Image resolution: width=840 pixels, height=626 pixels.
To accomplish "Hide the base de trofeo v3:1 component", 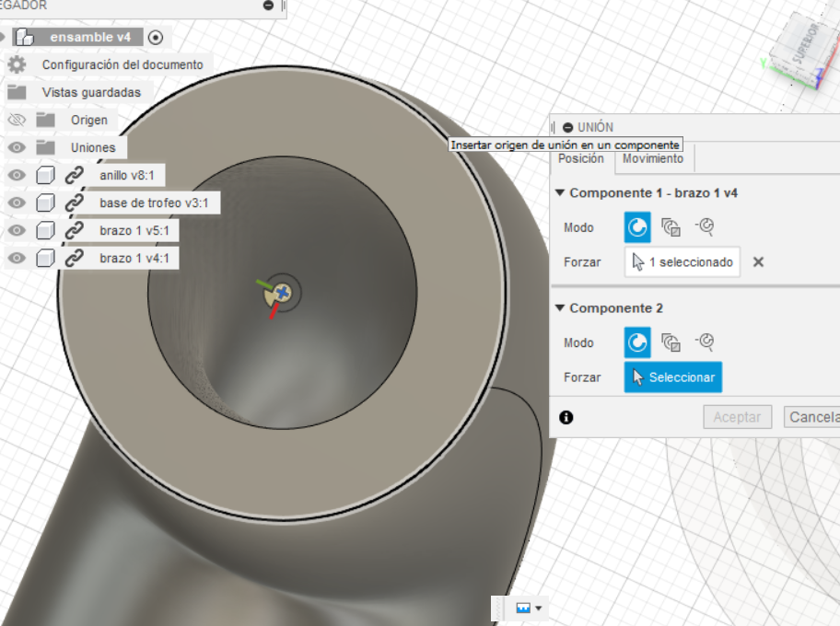I will (x=17, y=203).
